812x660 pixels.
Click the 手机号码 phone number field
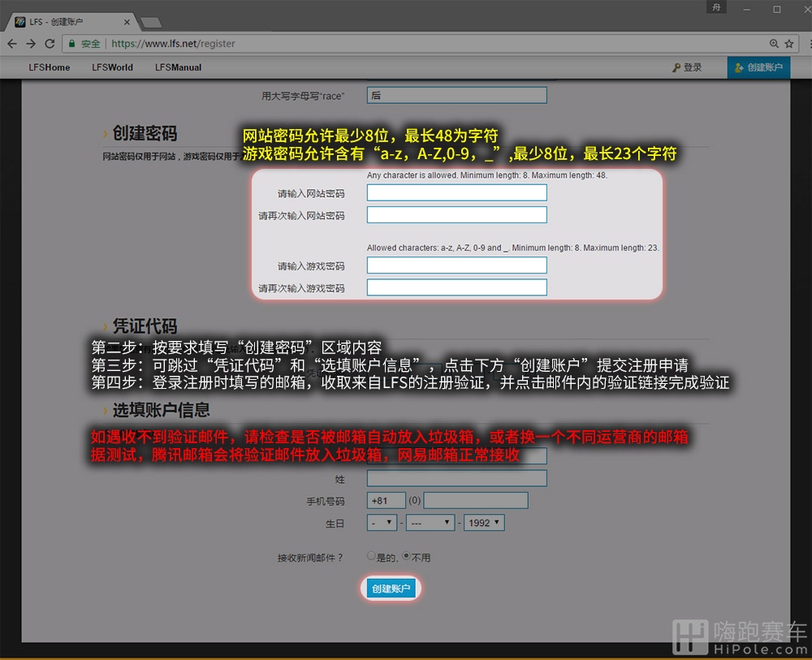(x=476, y=501)
